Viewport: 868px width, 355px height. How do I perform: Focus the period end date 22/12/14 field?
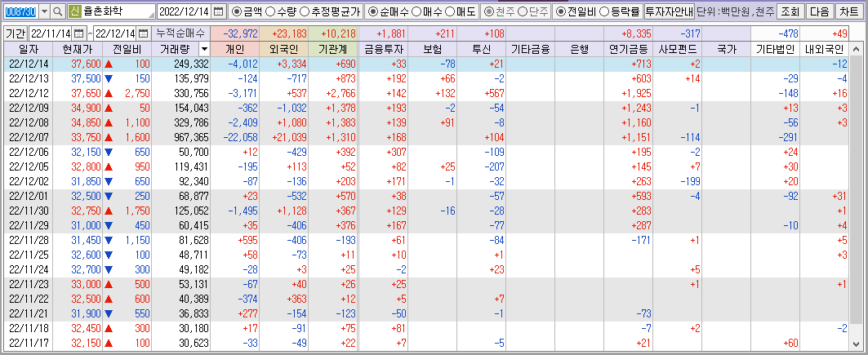(116, 33)
